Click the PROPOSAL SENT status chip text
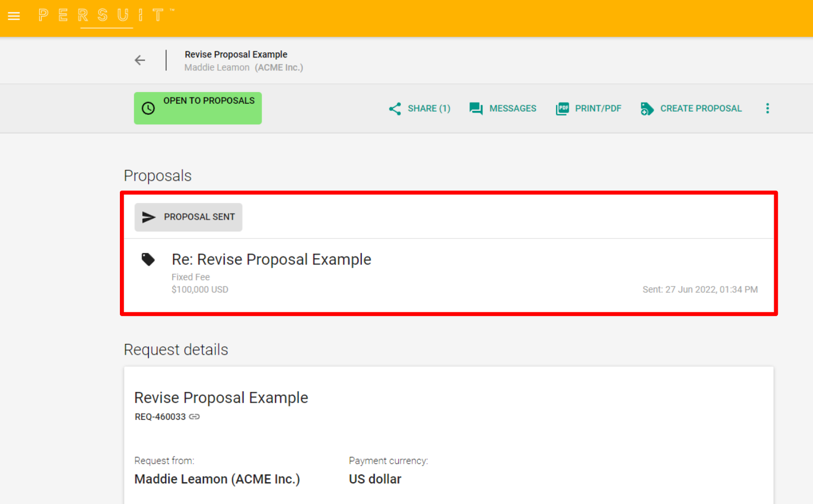The image size is (813, 504). click(199, 217)
